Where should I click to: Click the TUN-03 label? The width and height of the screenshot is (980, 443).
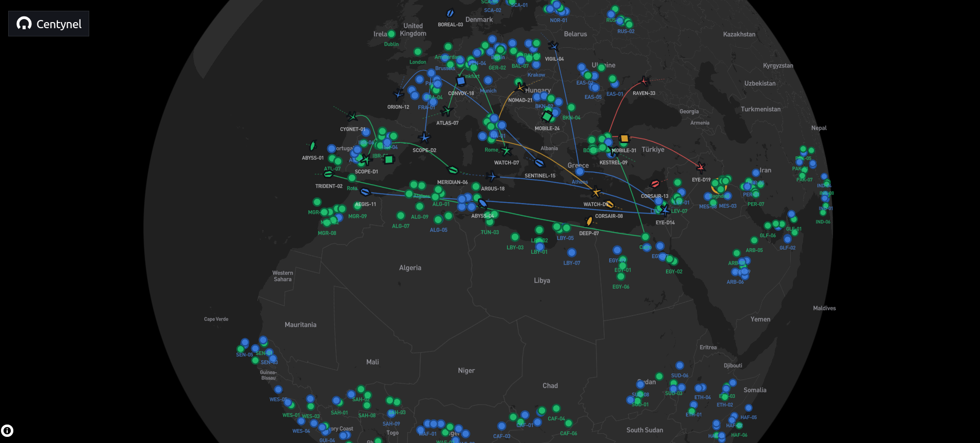[x=490, y=232]
